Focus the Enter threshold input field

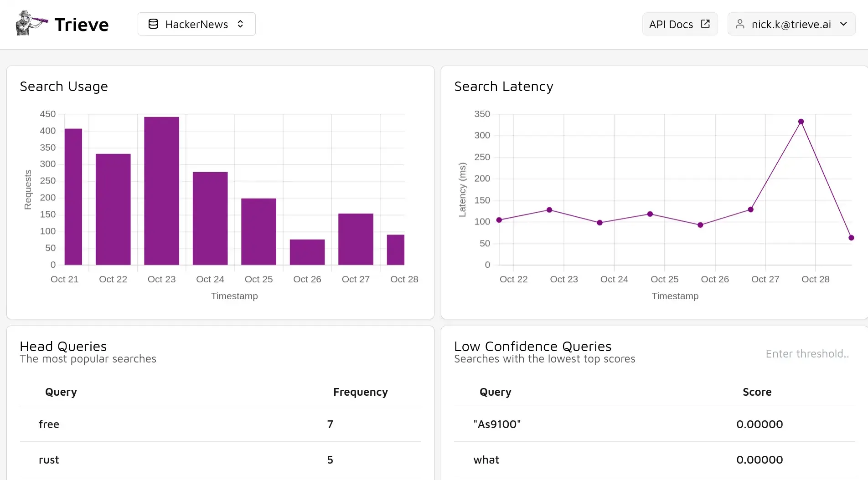(807, 354)
